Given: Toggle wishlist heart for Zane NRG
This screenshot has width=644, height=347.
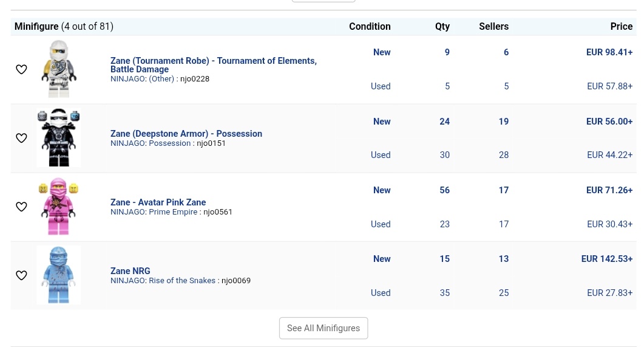Looking at the screenshot, I should click(x=21, y=275).
